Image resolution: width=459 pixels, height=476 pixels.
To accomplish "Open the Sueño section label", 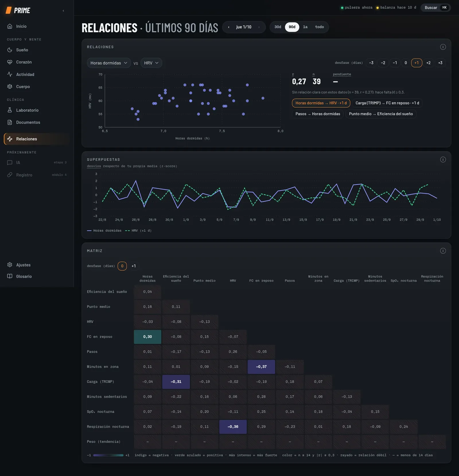I will pos(22,50).
